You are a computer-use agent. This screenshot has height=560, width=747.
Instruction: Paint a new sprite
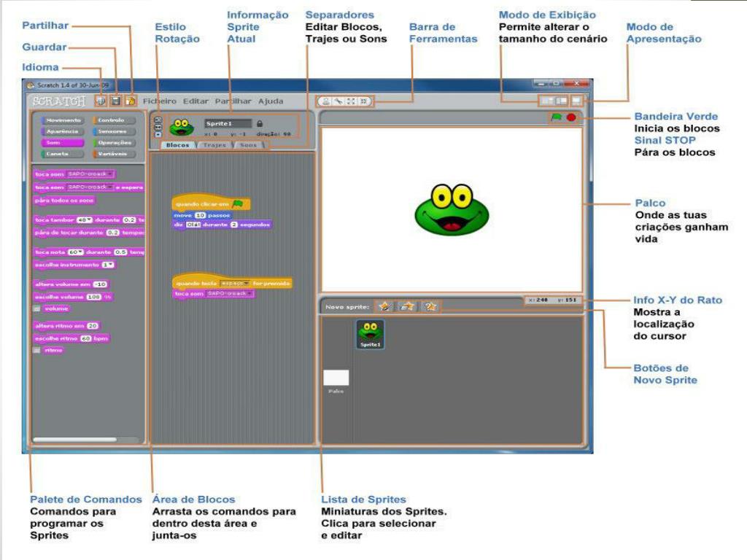click(384, 306)
